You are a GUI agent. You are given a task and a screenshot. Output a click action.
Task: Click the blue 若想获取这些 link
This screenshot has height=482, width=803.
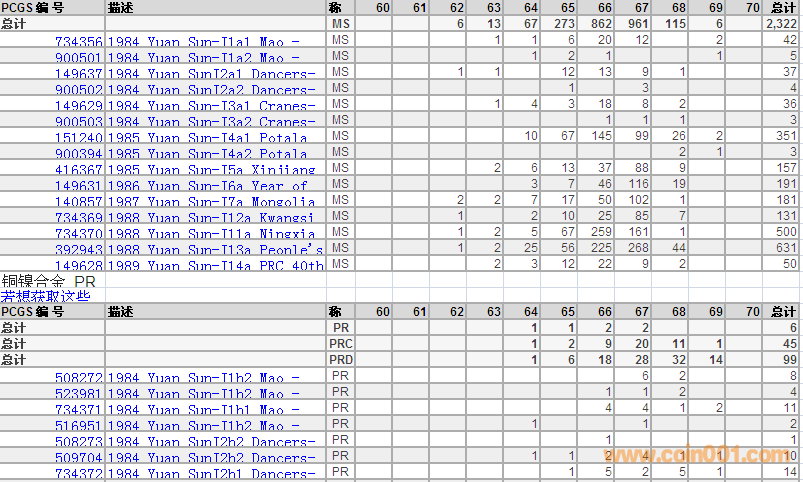coord(45,296)
